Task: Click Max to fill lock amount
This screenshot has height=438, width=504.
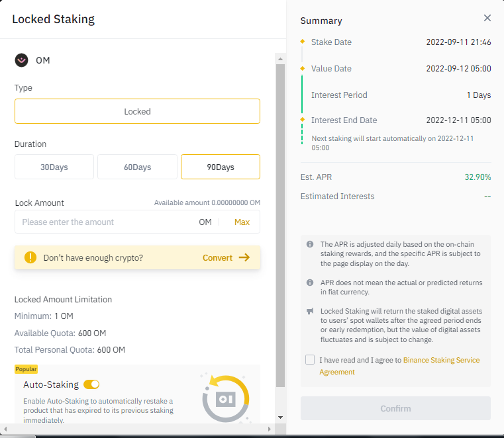Action: click(x=242, y=222)
